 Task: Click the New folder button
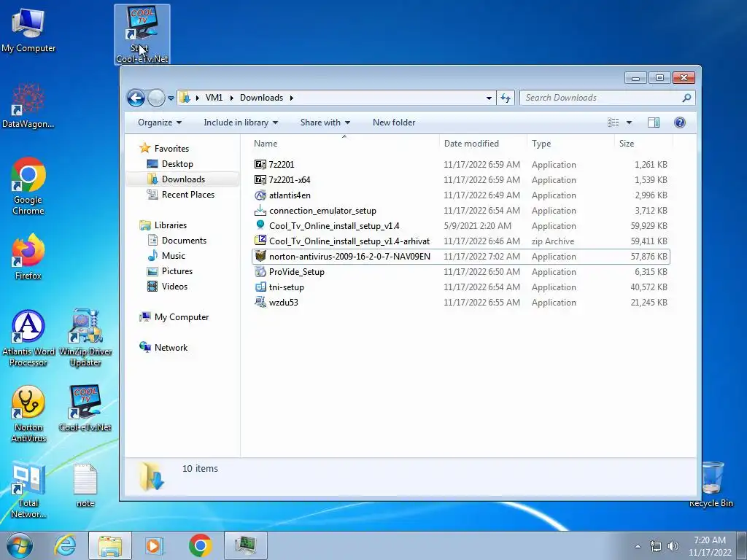(x=394, y=122)
